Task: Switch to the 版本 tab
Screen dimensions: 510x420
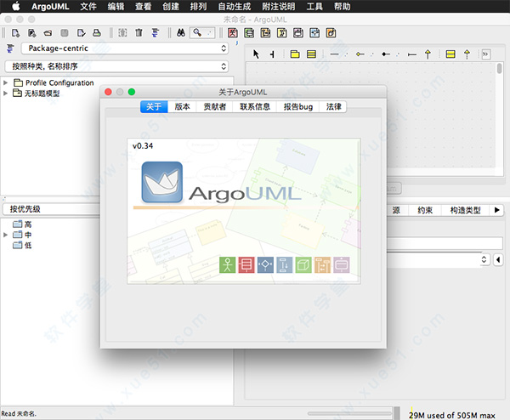Action: tap(182, 107)
